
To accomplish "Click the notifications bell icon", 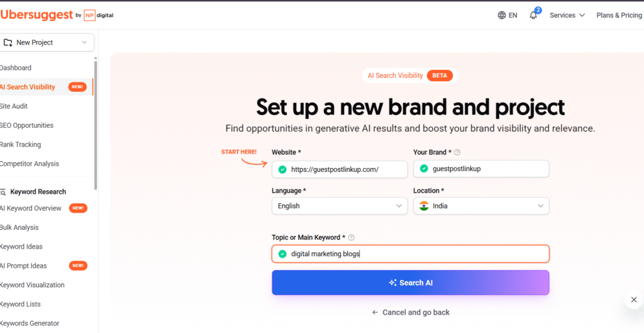I will (533, 15).
